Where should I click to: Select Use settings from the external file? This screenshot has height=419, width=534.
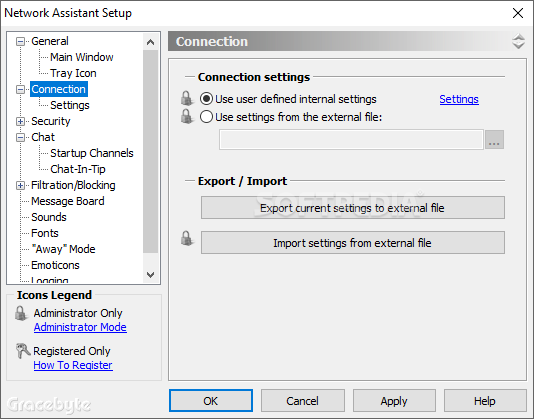(x=206, y=117)
